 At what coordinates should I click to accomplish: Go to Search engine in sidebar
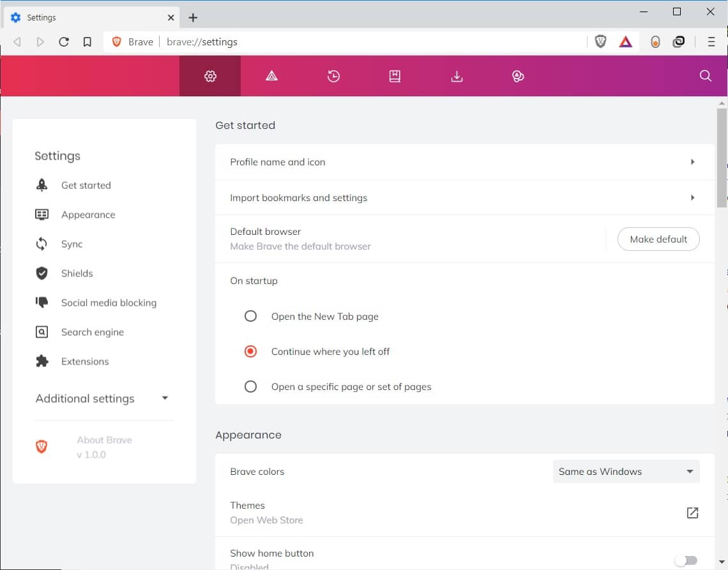point(93,332)
